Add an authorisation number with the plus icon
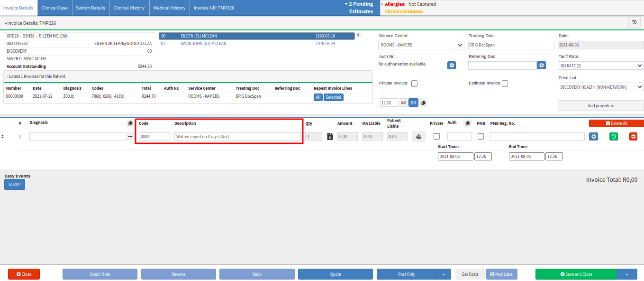The height and width of the screenshot is (281, 644). pos(452,65)
